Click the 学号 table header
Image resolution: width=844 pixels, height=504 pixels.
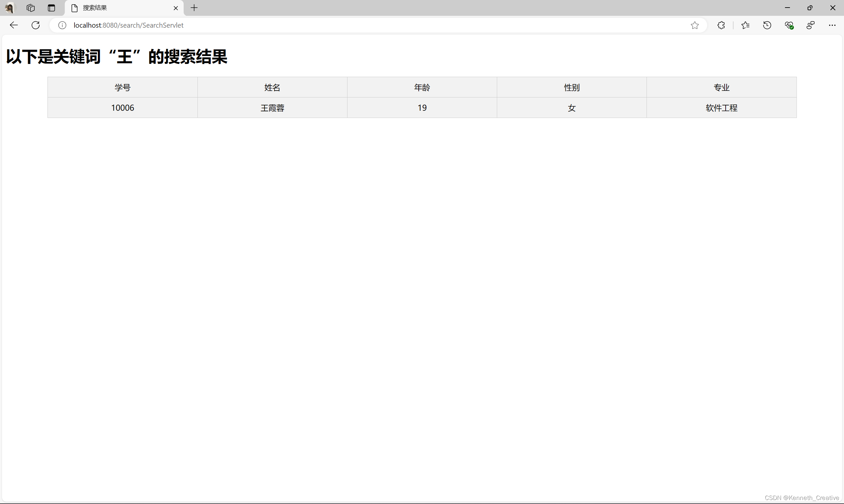tap(122, 87)
